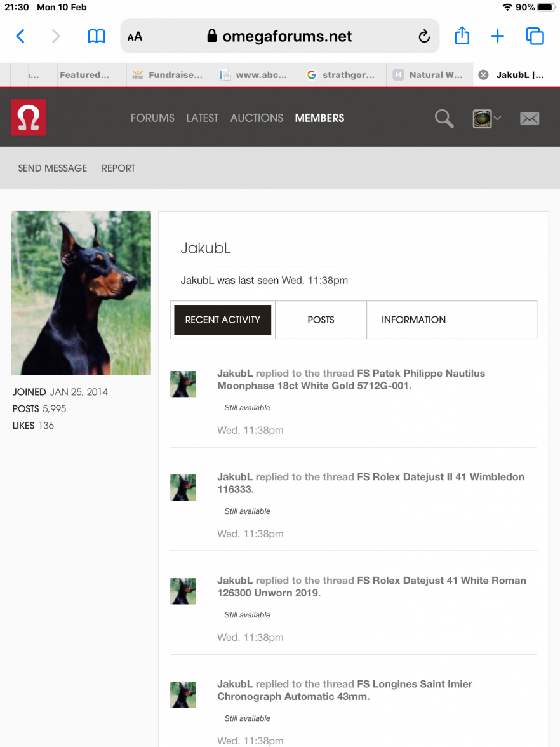
Task: Open the large Doberman profile photo
Action: [x=81, y=292]
